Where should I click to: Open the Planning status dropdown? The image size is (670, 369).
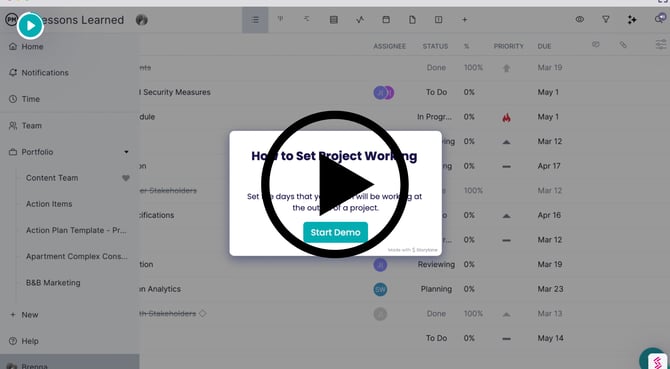436,289
